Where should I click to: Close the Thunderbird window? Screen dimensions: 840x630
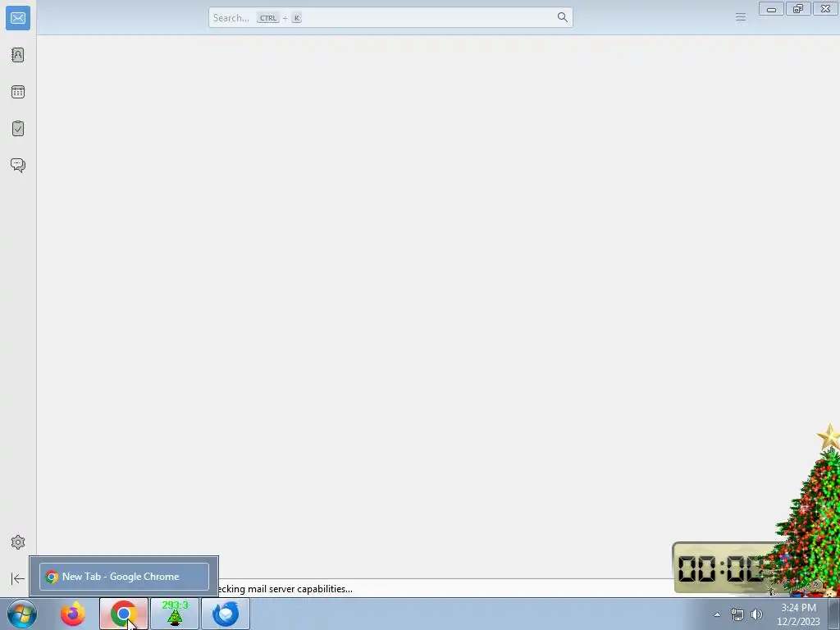(x=825, y=9)
